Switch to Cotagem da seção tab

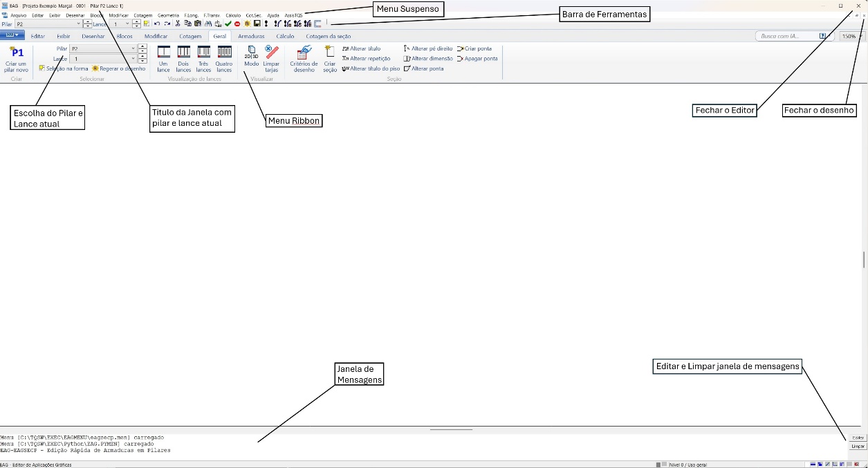click(329, 36)
